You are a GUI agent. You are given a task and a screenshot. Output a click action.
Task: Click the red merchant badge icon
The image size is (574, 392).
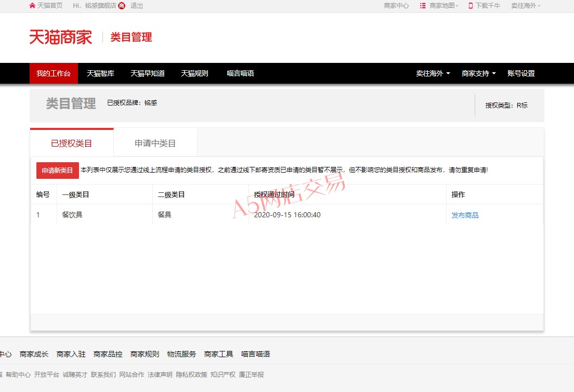[x=122, y=6]
